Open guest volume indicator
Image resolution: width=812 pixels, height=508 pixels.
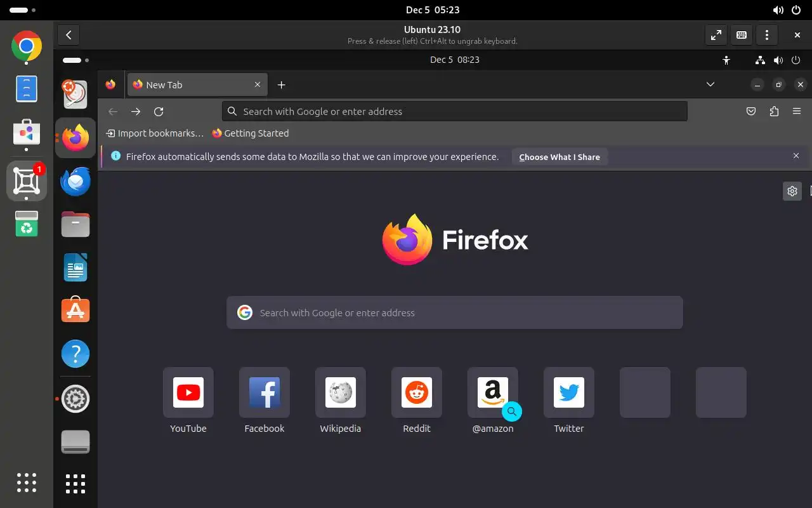click(778, 60)
